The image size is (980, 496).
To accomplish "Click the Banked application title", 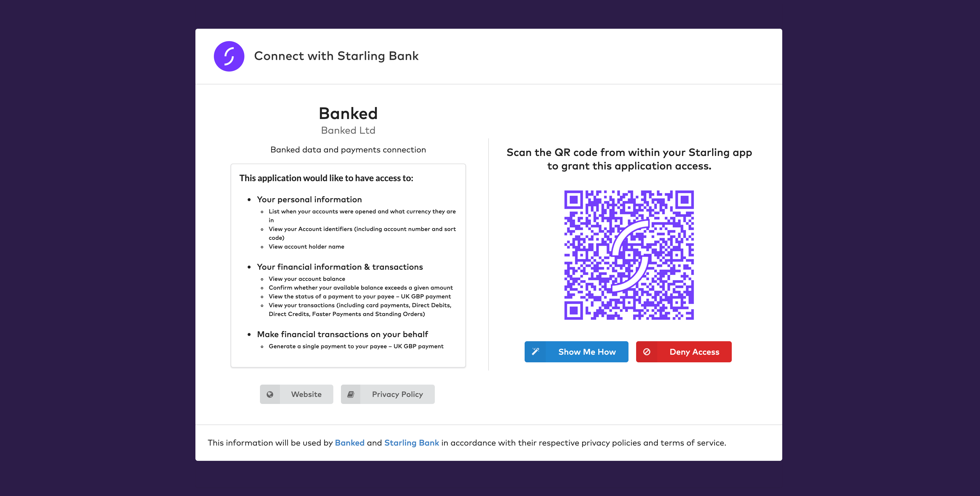I will click(x=348, y=113).
